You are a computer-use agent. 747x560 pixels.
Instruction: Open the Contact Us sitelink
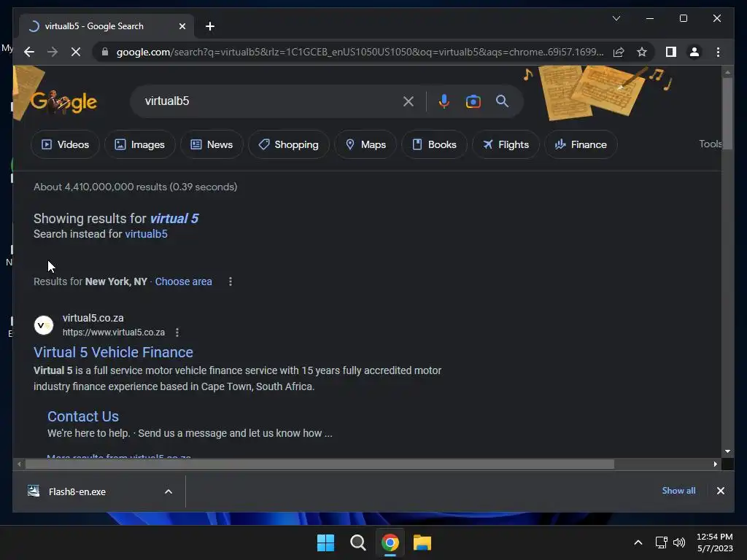coord(83,416)
